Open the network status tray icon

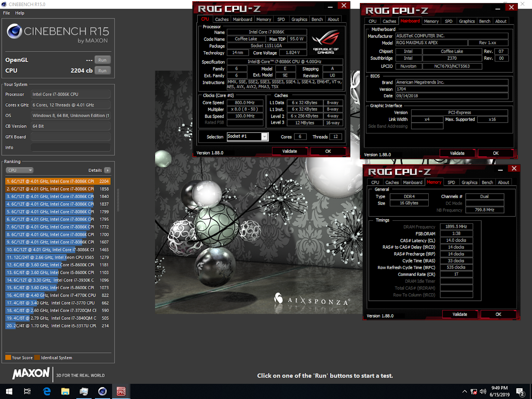[473, 392]
